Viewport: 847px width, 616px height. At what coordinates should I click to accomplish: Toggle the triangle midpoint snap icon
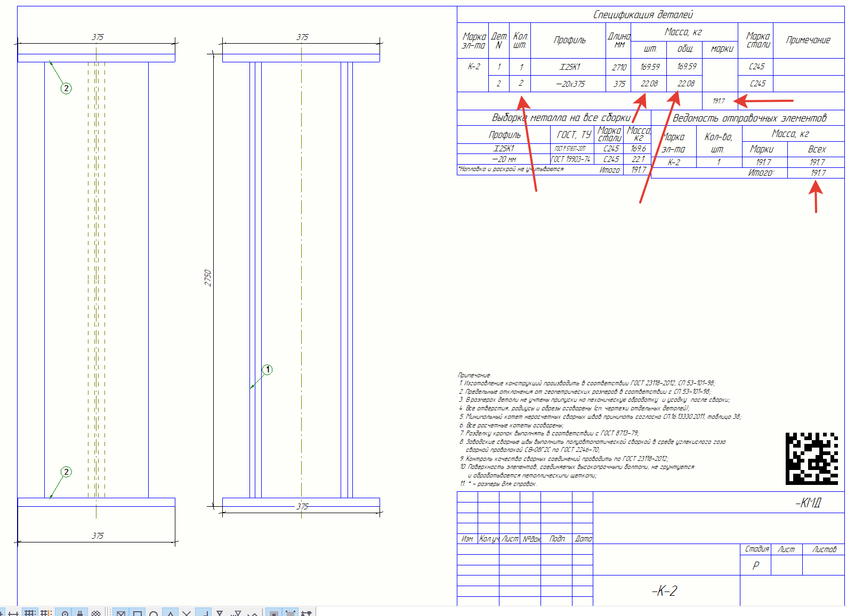[170, 613]
